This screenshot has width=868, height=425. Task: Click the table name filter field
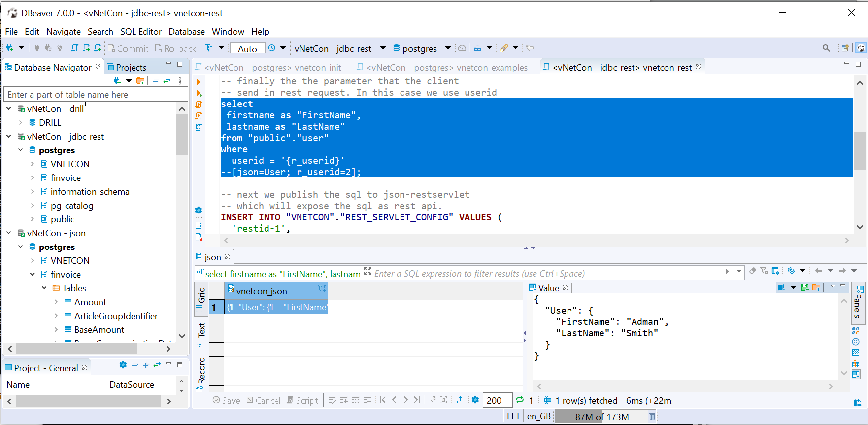(96, 95)
